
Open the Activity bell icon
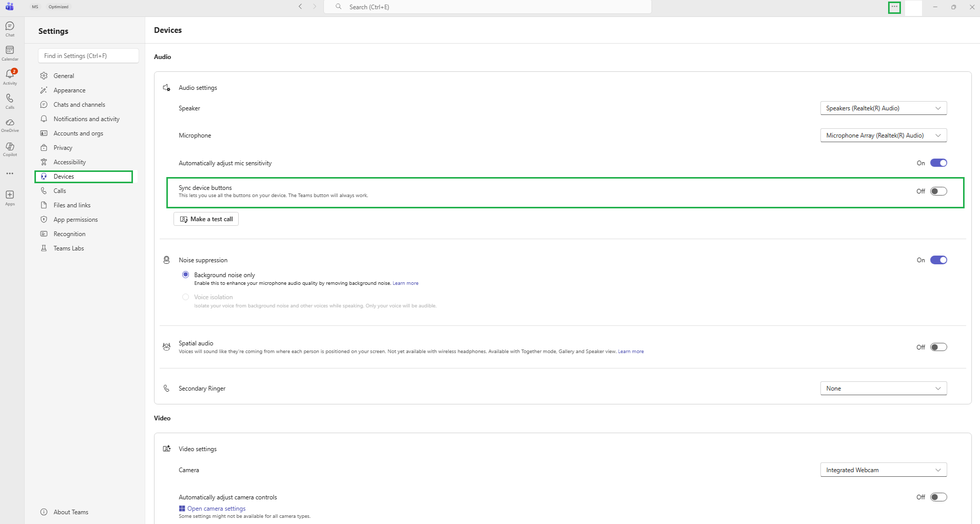point(10,77)
